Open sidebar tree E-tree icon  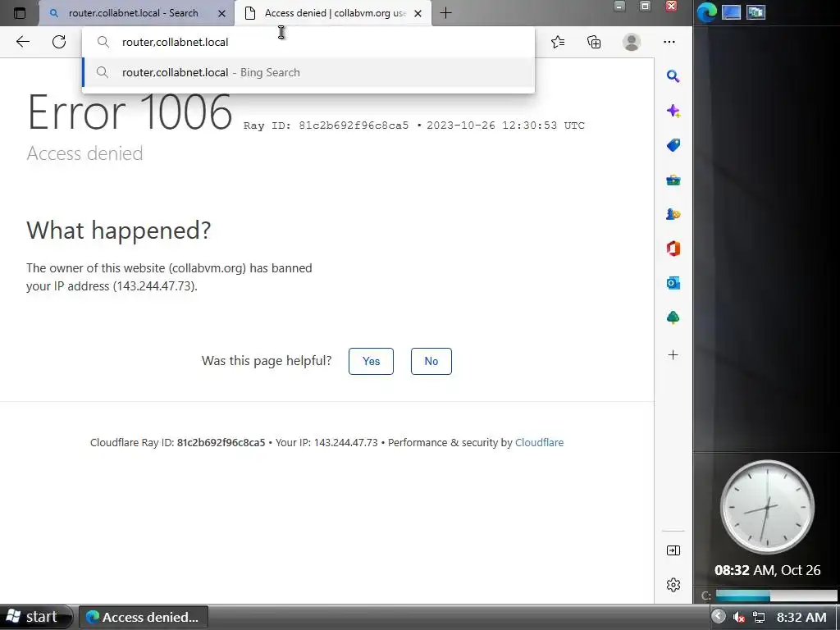tap(673, 317)
